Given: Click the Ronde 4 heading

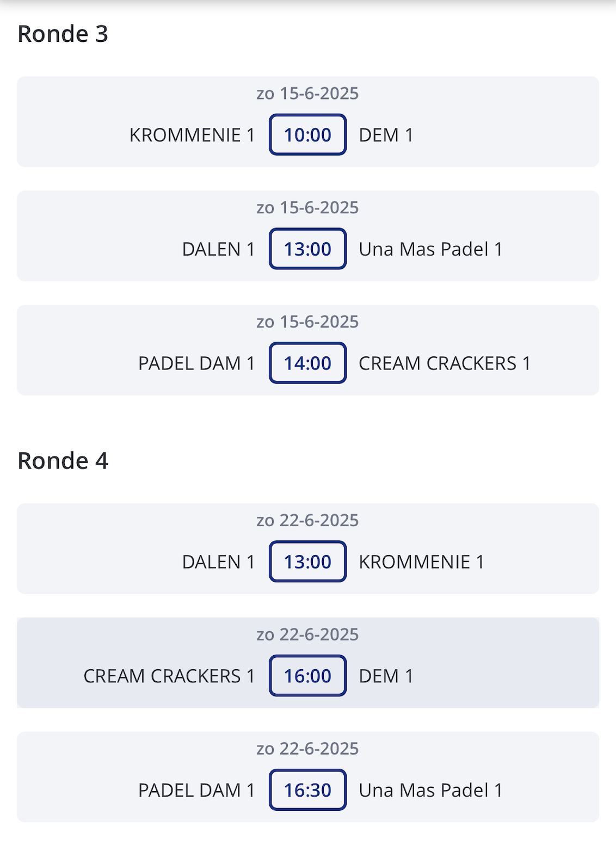Looking at the screenshot, I should pyautogui.click(x=63, y=461).
